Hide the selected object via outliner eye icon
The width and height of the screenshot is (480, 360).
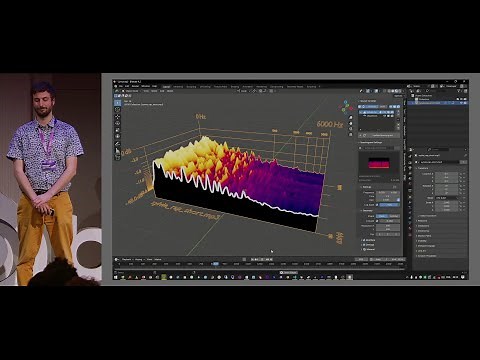(x=461, y=103)
